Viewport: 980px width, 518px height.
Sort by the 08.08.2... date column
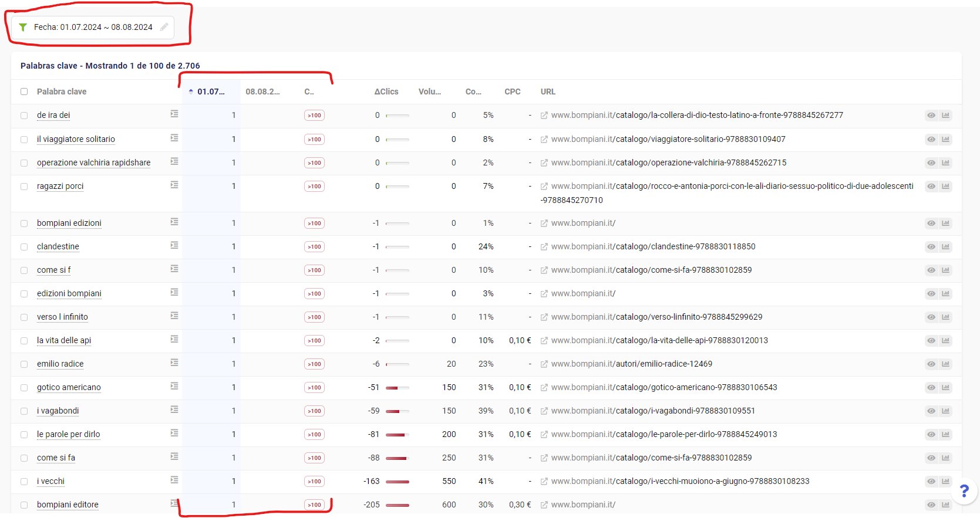(x=262, y=92)
